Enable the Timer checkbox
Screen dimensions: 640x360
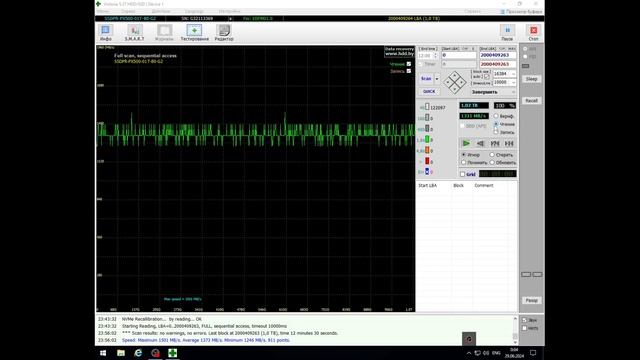coord(420,64)
